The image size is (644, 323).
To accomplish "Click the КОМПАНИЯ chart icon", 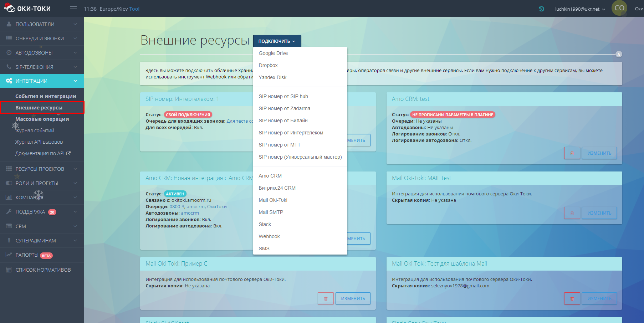I will (9, 198).
